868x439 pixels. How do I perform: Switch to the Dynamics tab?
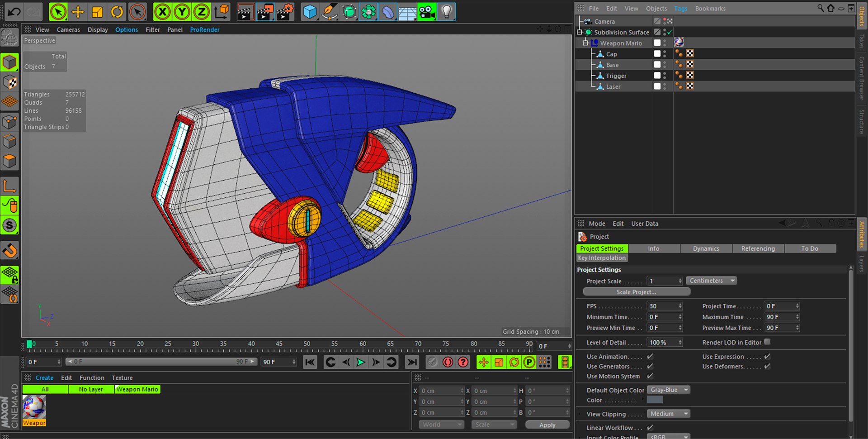click(706, 249)
